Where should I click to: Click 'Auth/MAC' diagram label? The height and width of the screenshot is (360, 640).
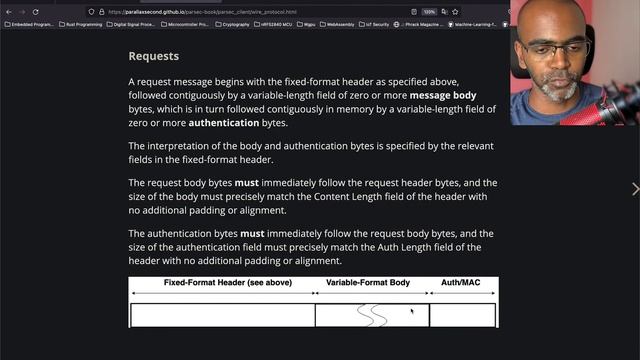tap(460, 282)
